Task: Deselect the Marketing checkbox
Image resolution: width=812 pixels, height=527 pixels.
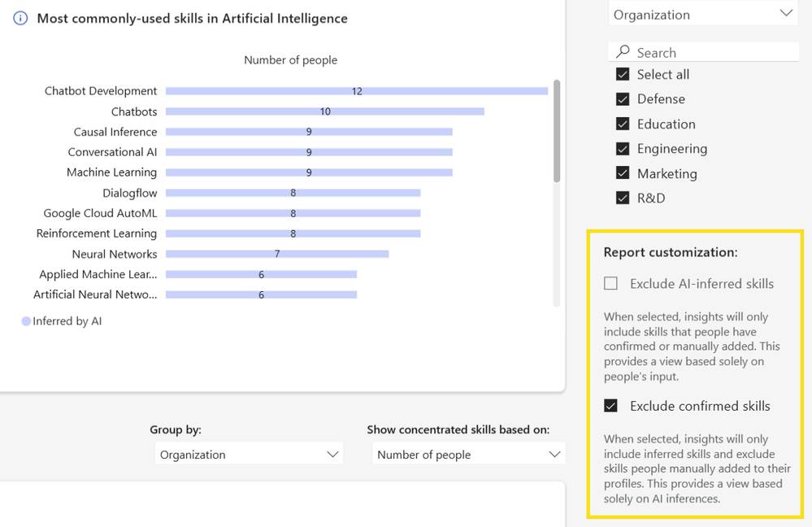Action: 623,173
